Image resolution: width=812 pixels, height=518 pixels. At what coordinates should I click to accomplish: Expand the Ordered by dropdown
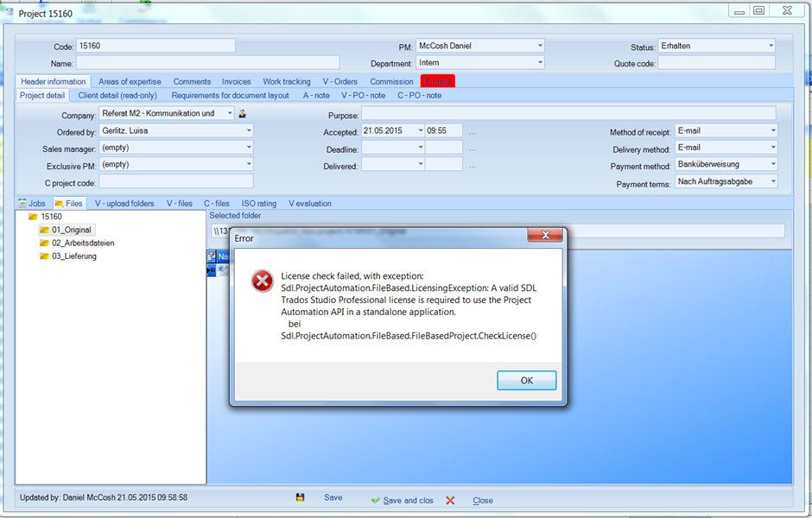[x=249, y=131]
